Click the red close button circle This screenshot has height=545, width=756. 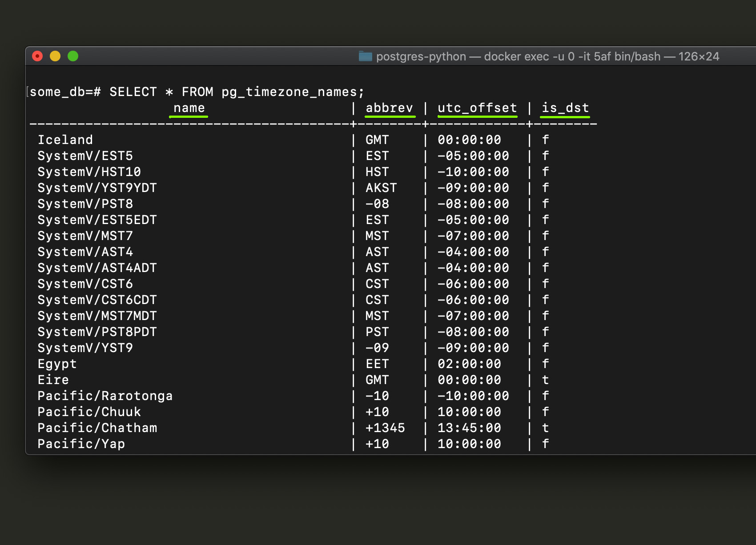[38, 56]
